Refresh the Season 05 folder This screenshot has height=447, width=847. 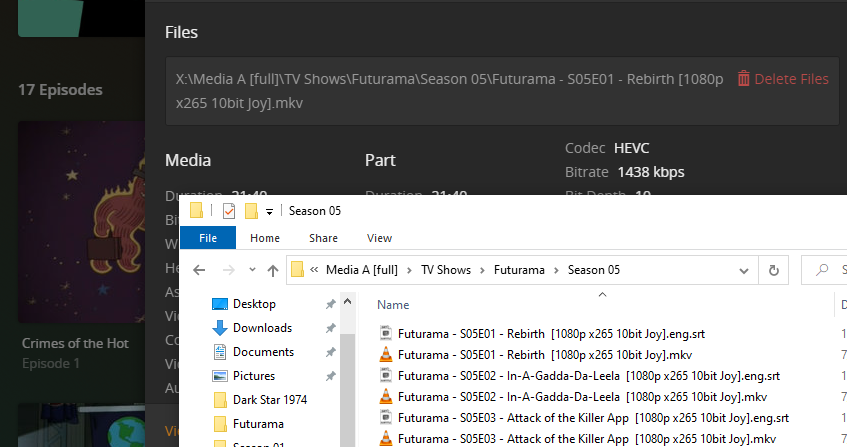pyautogui.click(x=774, y=270)
